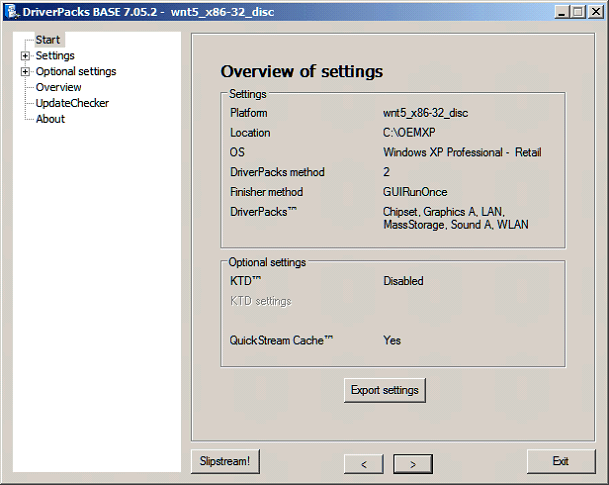Image resolution: width=609 pixels, height=485 pixels.
Task: Minimize the DriverPacks BASE window
Action: coord(562,11)
